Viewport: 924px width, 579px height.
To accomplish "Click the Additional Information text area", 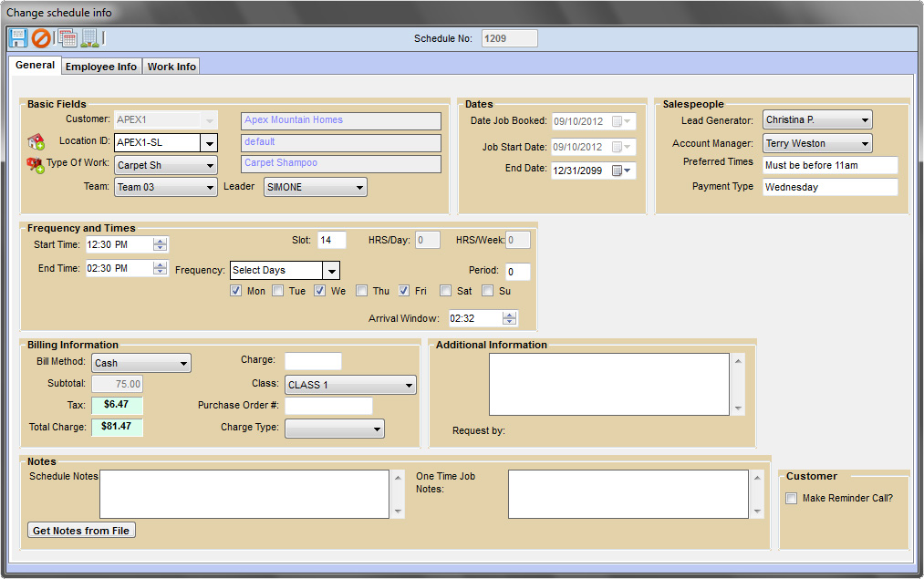I will click(x=608, y=385).
